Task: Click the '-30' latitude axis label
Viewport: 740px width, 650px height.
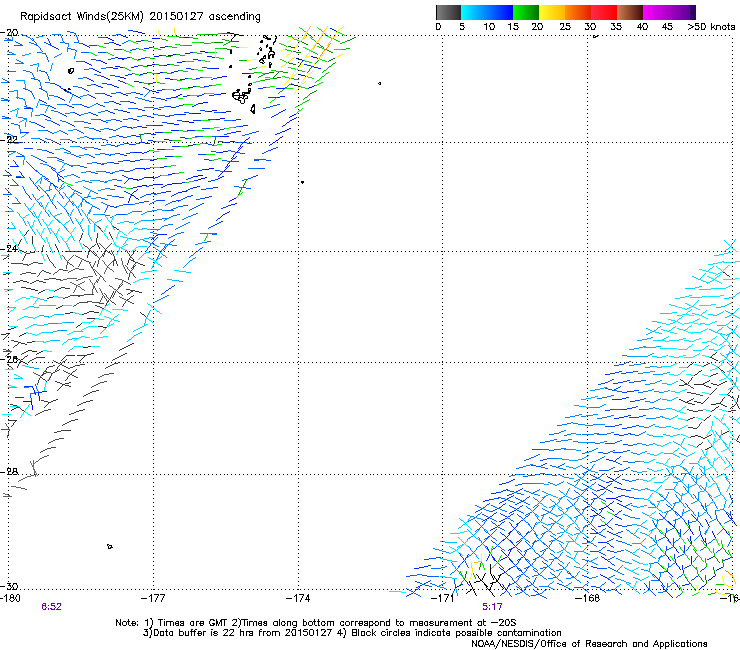Action: pyautogui.click(x=10, y=586)
